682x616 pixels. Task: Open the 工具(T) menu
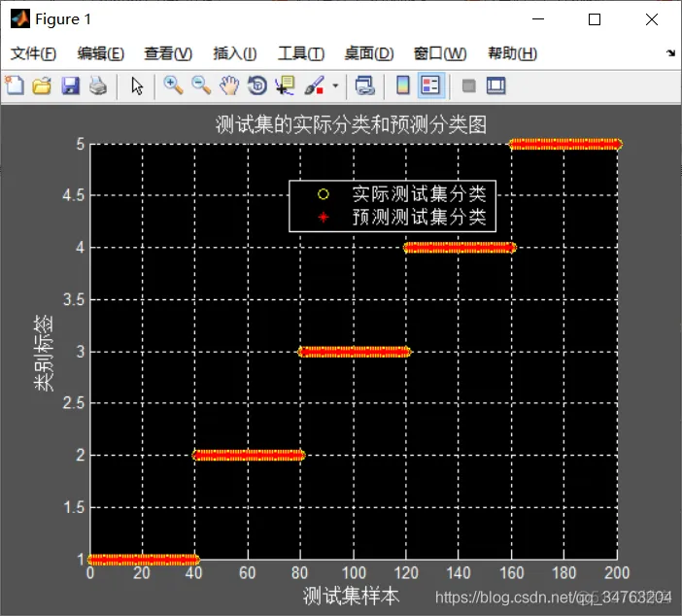(x=301, y=53)
